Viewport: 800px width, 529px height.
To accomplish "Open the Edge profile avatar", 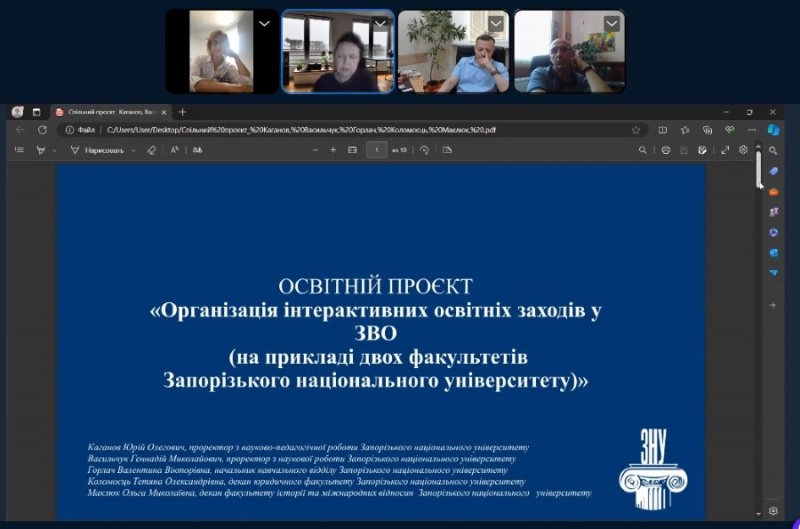I will (x=17, y=112).
